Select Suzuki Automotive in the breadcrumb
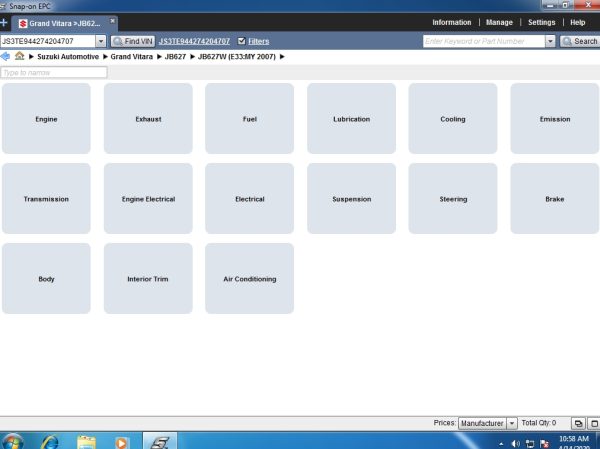 68,57
